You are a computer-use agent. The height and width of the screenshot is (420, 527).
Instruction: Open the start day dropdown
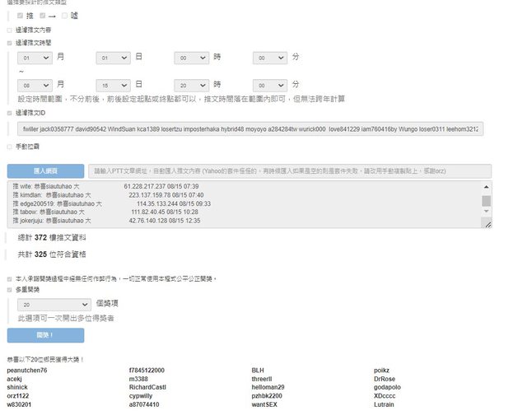click(114, 58)
